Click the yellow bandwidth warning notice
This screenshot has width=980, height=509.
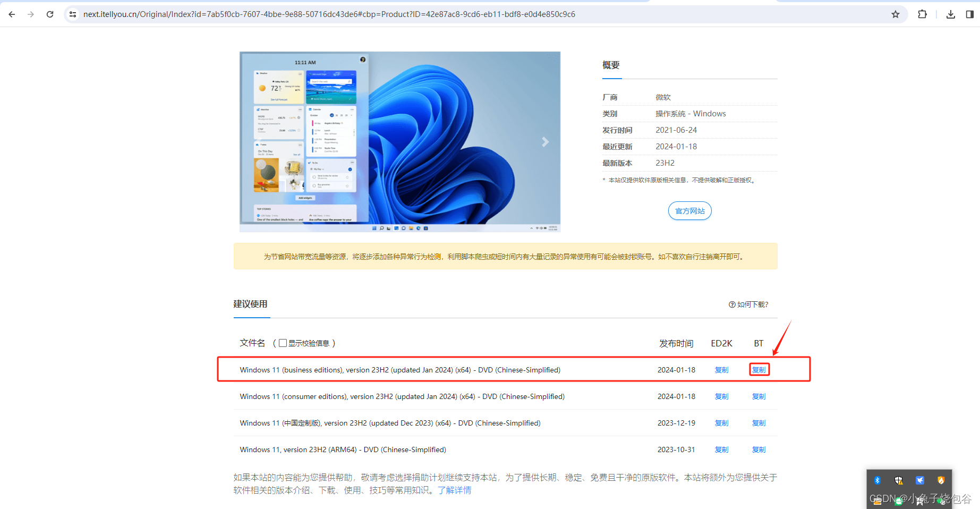coord(505,256)
